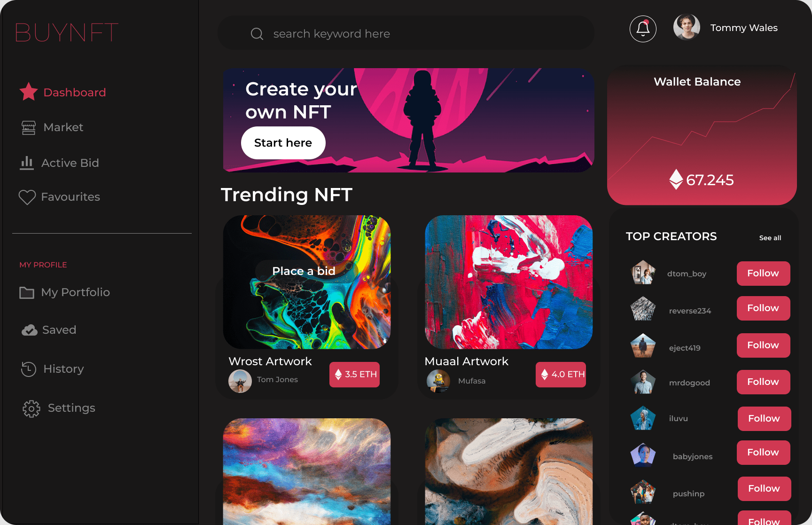Open the aerial desert NFT thumbnail
812x525 pixels.
(x=509, y=471)
